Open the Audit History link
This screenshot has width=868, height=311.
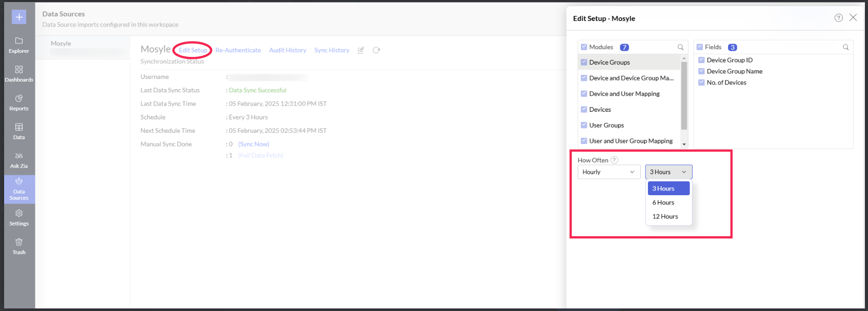click(x=288, y=50)
